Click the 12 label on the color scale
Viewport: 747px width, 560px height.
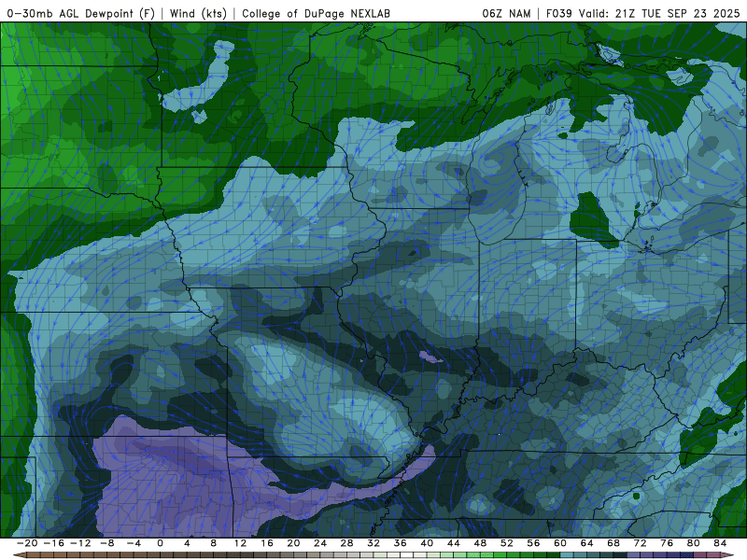(x=240, y=543)
